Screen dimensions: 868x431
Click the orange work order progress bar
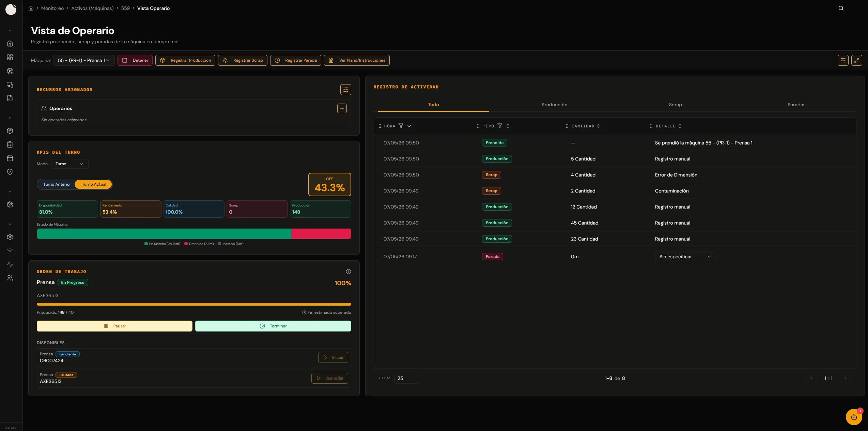tap(194, 304)
